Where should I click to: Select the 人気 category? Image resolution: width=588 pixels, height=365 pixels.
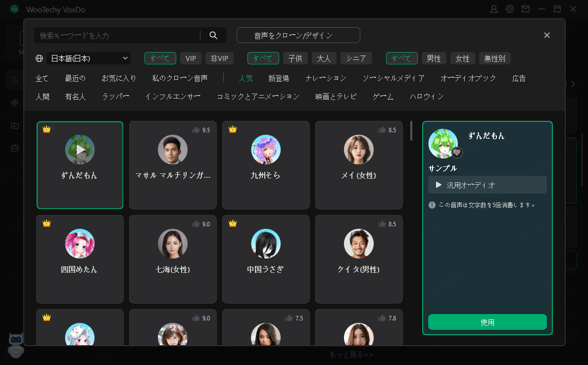(245, 78)
